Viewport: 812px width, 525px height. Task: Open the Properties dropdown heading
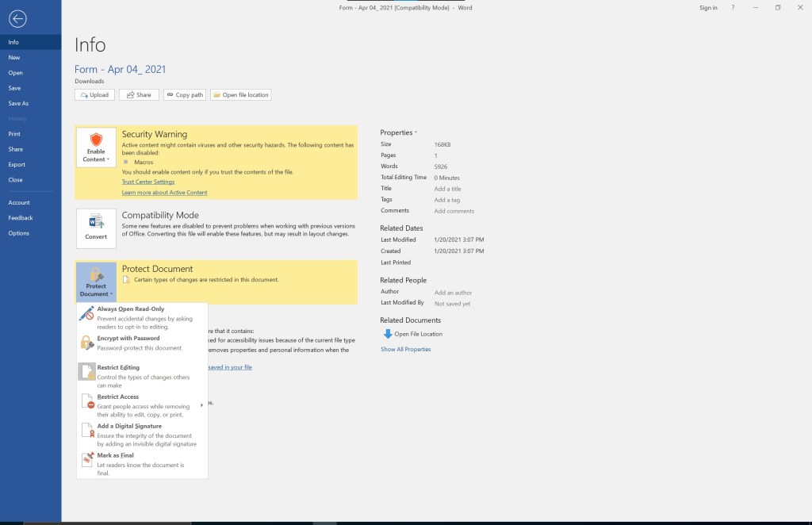tap(398, 132)
